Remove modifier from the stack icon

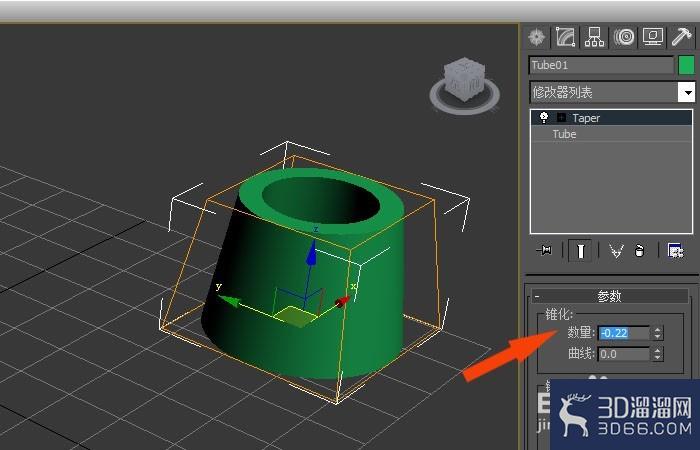coord(639,251)
